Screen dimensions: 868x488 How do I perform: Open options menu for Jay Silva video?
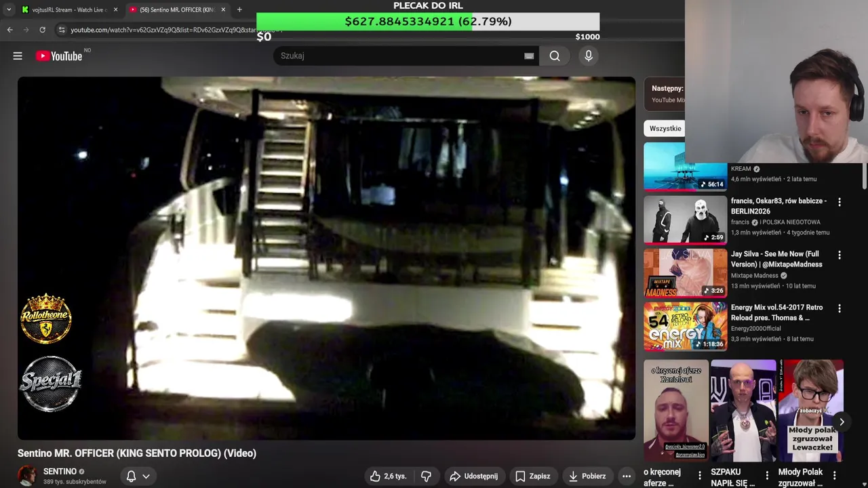coord(840,255)
